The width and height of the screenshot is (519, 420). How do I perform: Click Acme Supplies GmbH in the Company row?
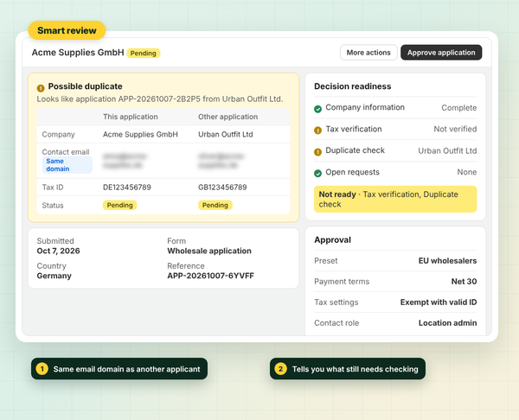[x=140, y=134]
